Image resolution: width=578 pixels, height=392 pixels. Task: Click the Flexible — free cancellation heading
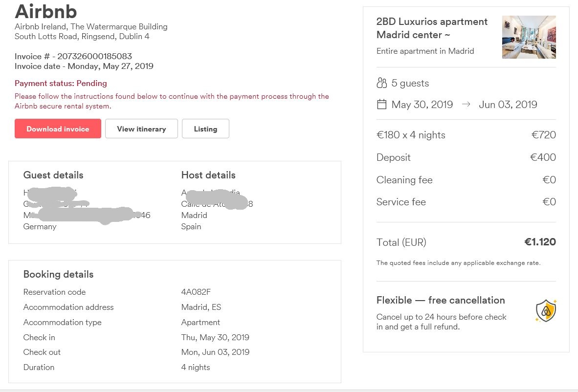coord(440,300)
